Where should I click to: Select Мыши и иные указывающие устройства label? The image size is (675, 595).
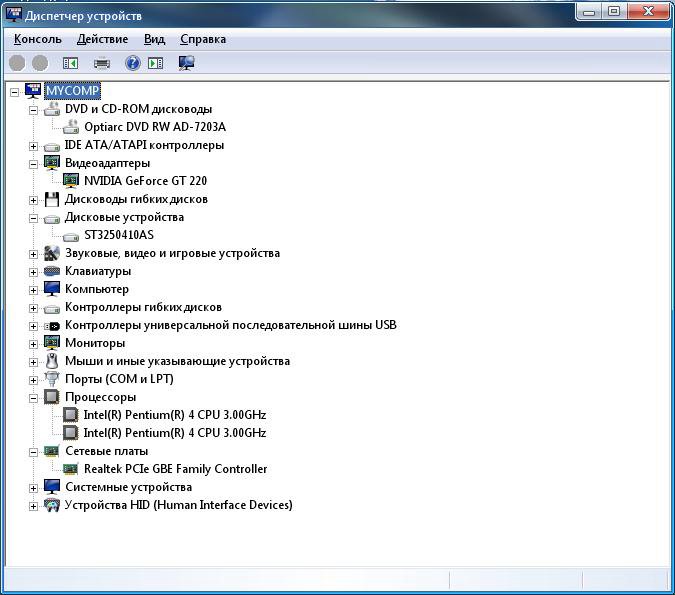(x=177, y=361)
